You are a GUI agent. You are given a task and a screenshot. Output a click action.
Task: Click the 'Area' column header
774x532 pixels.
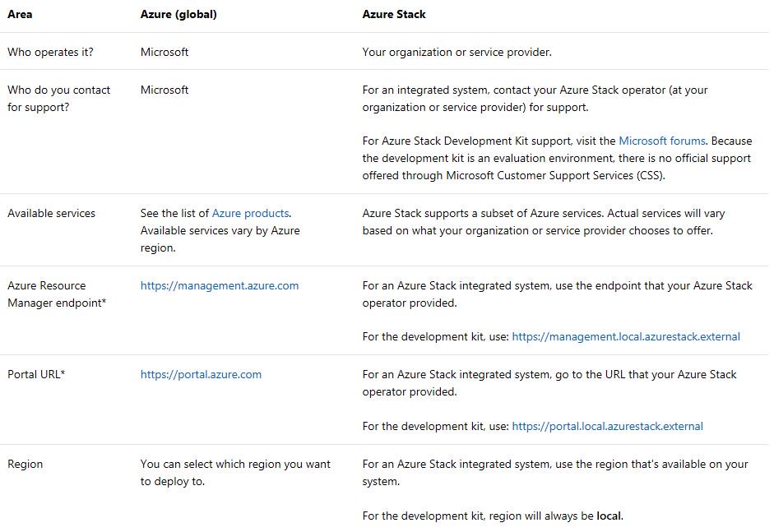20,14
